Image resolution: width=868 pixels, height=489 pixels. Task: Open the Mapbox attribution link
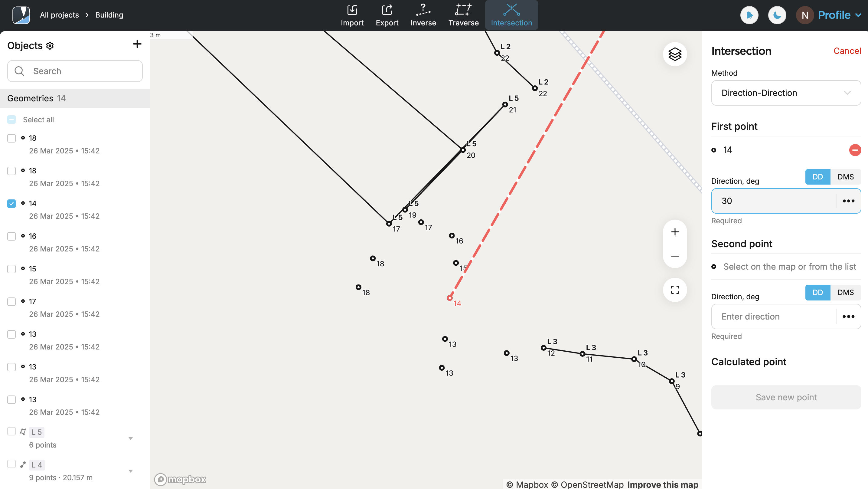527,485
